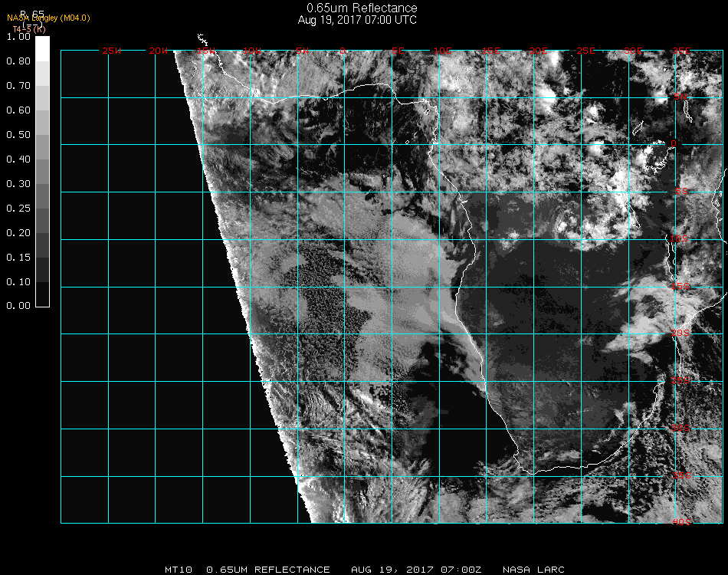Select the 1.00 value on the reflectance scale
728x575 pixels.
pyautogui.click(x=18, y=37)
